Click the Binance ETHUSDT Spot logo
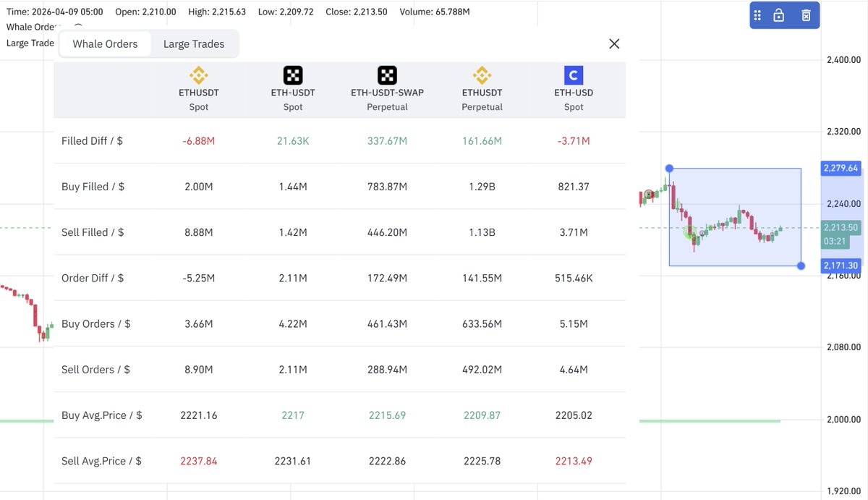Image resolution: width=868 pixels, height=500 pixels. 198,75
